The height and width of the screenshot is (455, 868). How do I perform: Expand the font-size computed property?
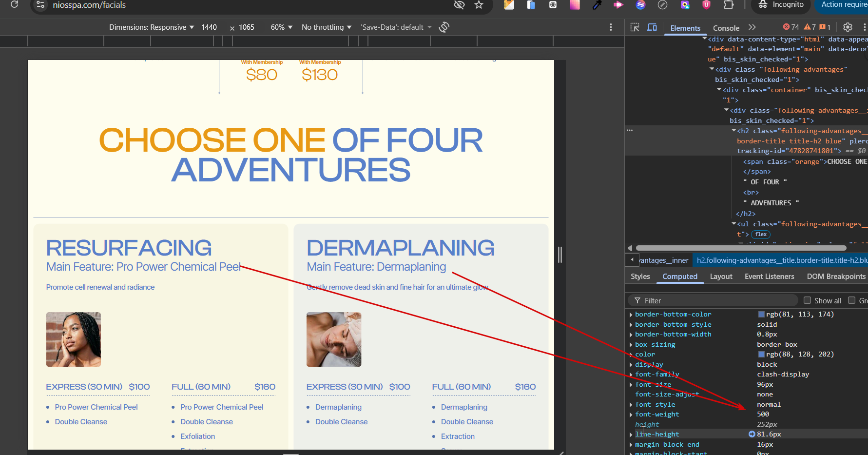pyautogui.click(x=631, y=385)
